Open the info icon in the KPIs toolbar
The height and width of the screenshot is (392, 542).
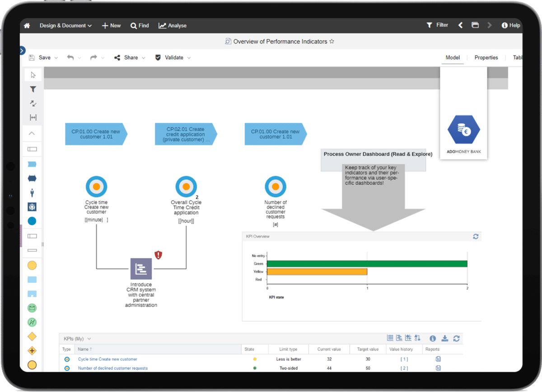click(432, 338)
